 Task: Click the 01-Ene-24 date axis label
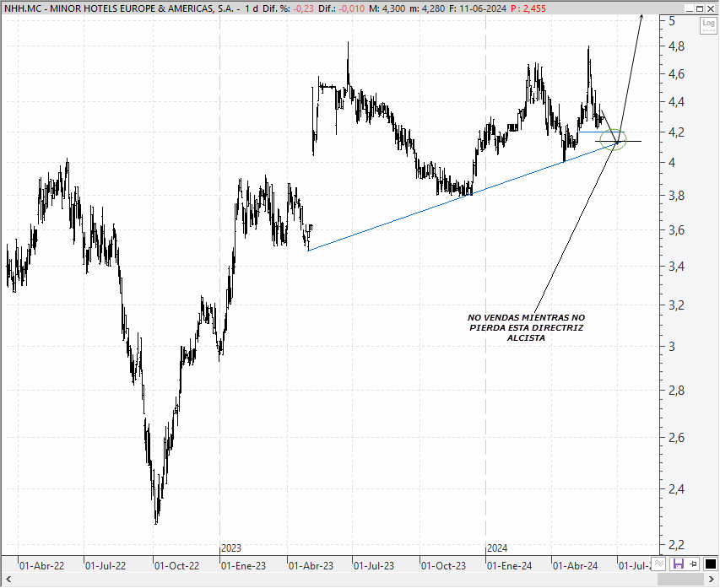509,566
